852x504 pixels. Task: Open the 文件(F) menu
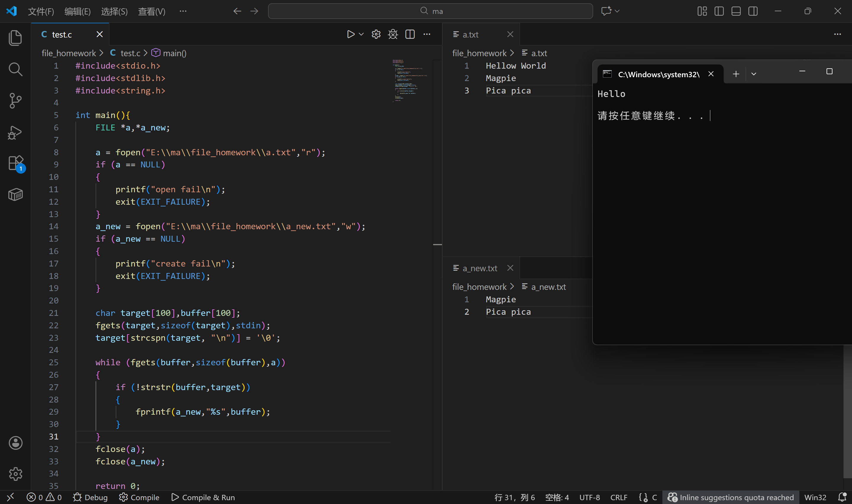coord(41,12)
